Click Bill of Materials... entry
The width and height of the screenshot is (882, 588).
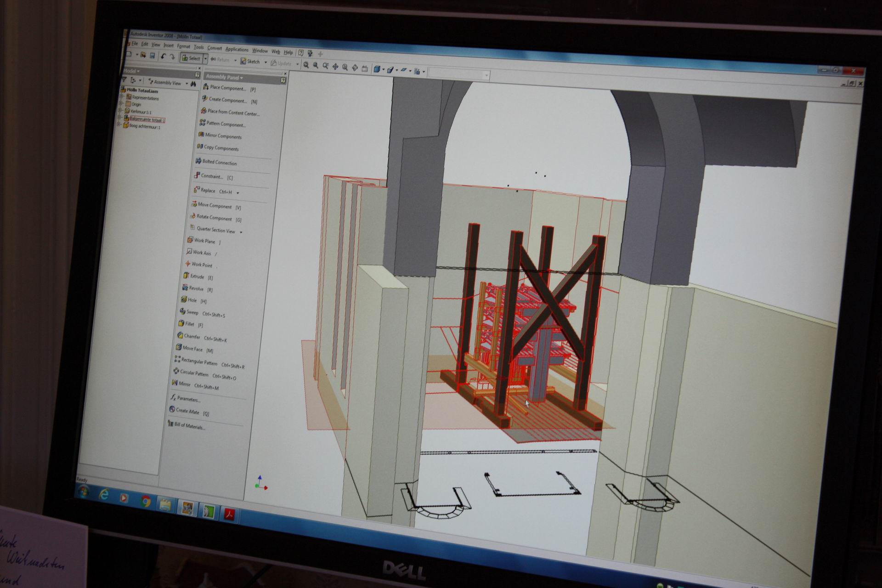189,426
